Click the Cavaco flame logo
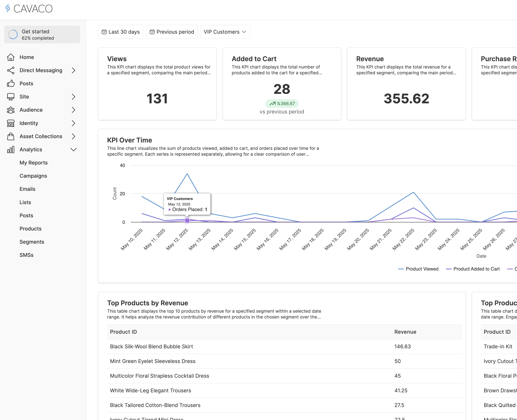 8,8
